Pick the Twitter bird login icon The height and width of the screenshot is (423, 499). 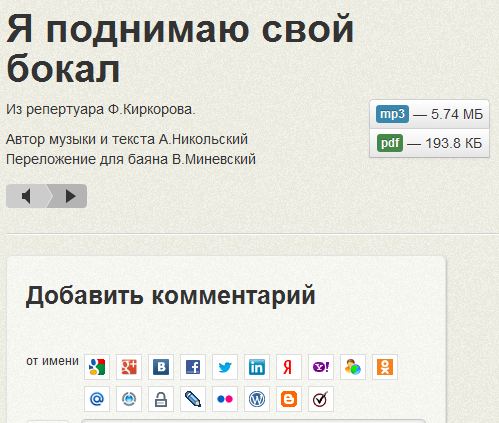click(225, 367)
